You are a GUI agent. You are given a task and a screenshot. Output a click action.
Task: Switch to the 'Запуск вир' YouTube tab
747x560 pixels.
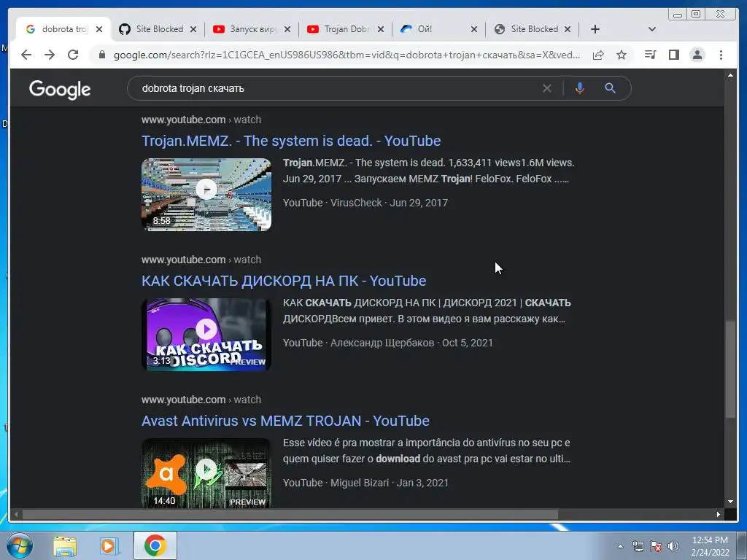tap(251, 29)
